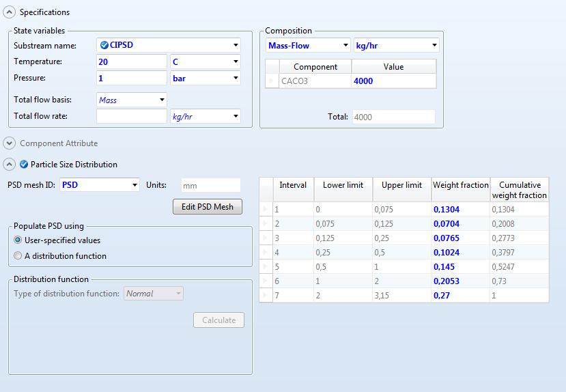Viewport: 566px width, 392px height.
Task: Click the CACO3 component cell
Action: [315, 81]
